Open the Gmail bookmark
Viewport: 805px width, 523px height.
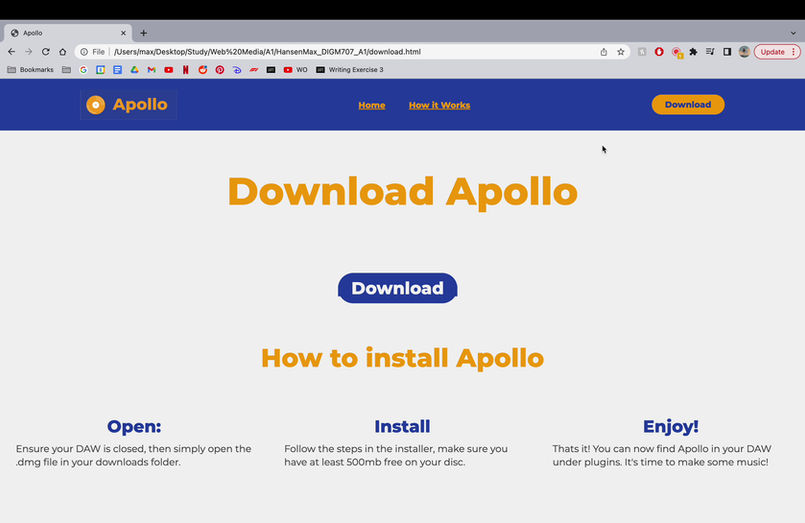click(x=151, y=70)
